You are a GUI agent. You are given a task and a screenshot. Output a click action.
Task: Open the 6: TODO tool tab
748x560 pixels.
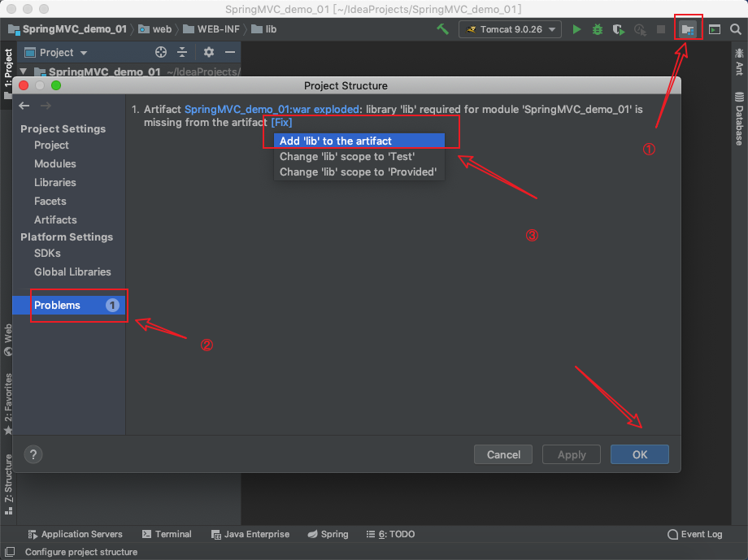pyautogui.click(x=391, y=534)
